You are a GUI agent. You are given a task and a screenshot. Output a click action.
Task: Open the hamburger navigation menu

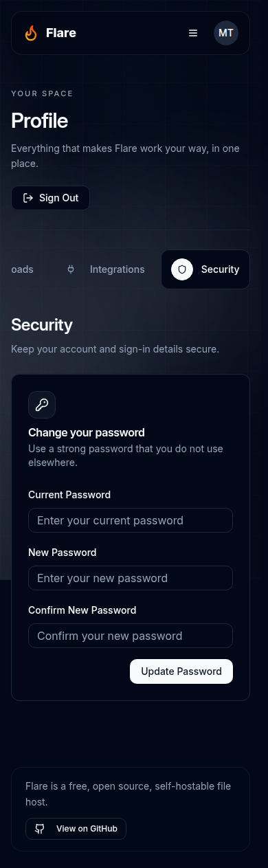193,33
